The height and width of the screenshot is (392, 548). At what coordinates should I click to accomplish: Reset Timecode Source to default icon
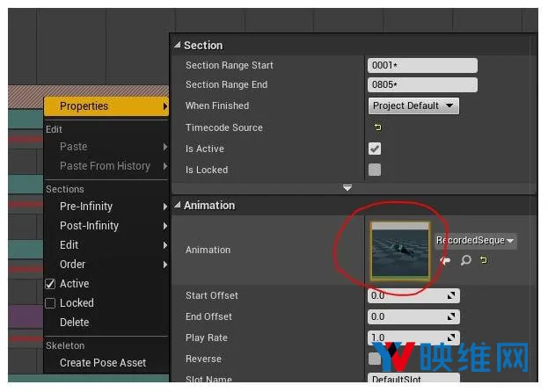pos(377,127)
